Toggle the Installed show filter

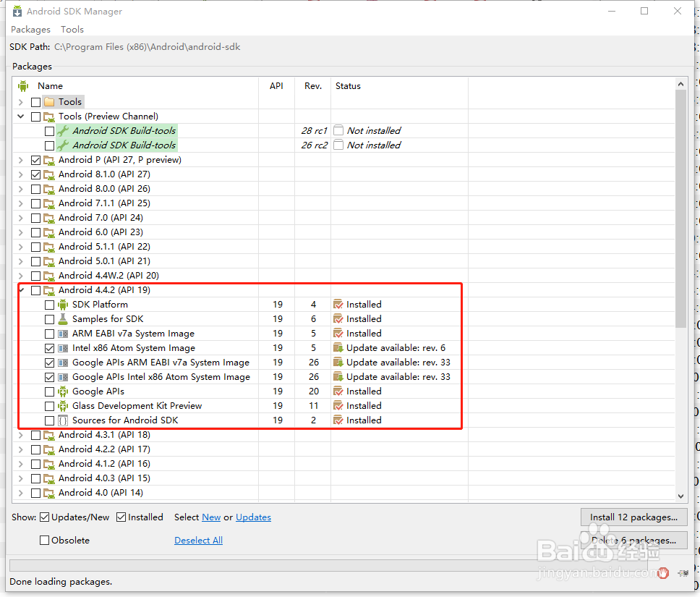pyautogui.click(x=121, y=517)
